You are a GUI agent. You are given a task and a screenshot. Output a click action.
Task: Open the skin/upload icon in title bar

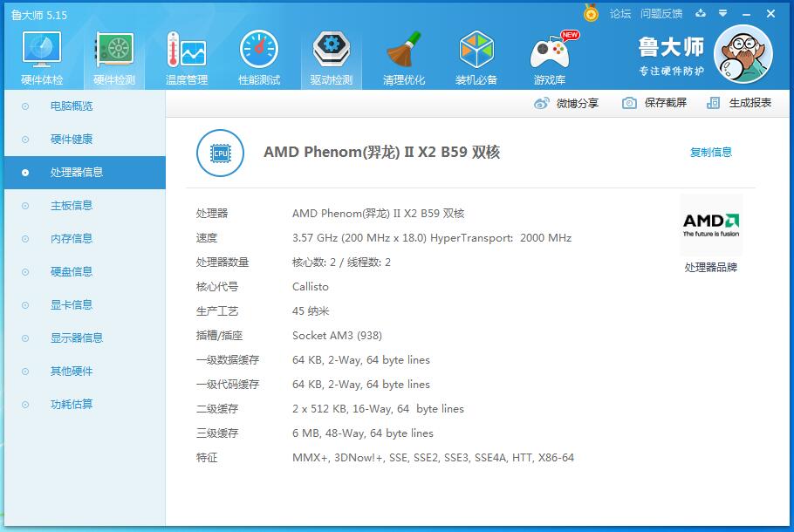point(701,13)
